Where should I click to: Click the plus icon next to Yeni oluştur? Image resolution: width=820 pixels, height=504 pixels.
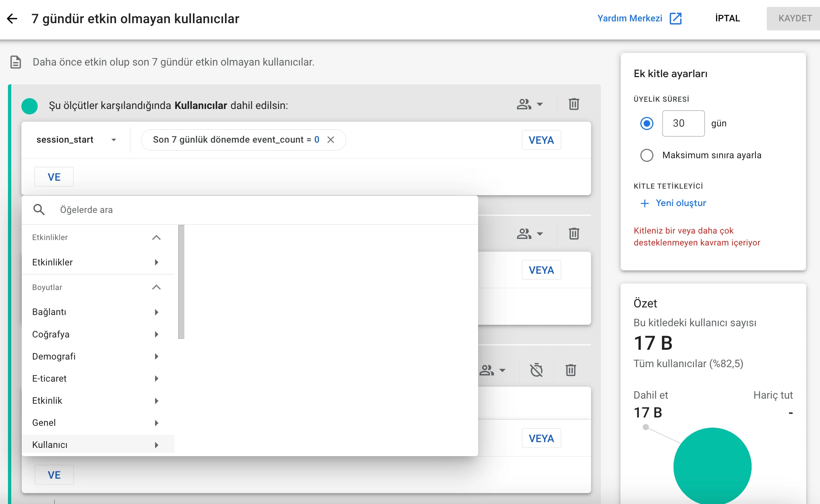[644, 203]
